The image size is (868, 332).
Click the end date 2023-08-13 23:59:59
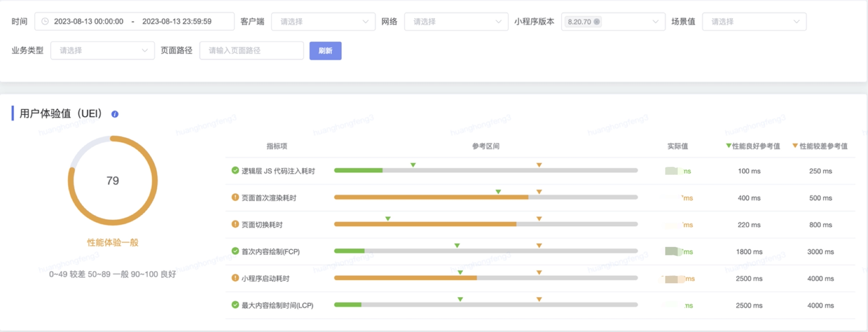[x=177, y=22]
